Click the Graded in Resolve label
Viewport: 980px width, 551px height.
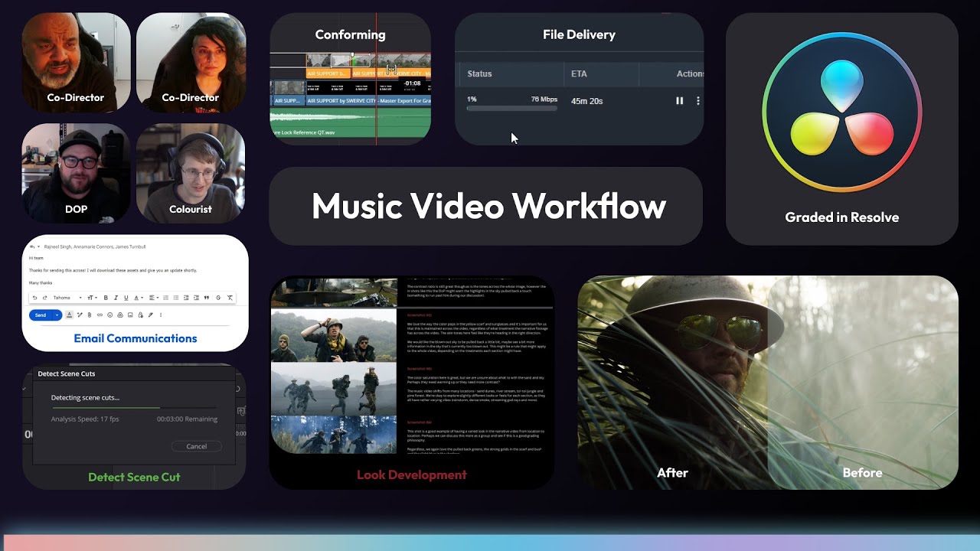pyautogui.click(x=842, y=217)
